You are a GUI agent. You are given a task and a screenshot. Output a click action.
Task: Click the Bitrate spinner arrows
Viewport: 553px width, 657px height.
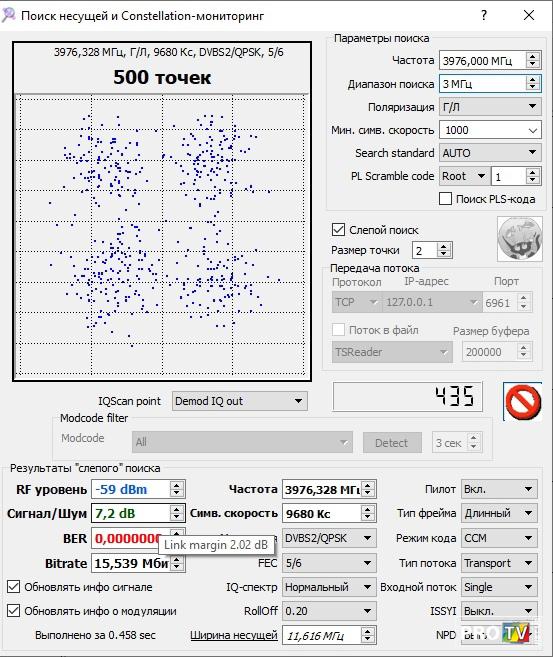tap(176, 564)
